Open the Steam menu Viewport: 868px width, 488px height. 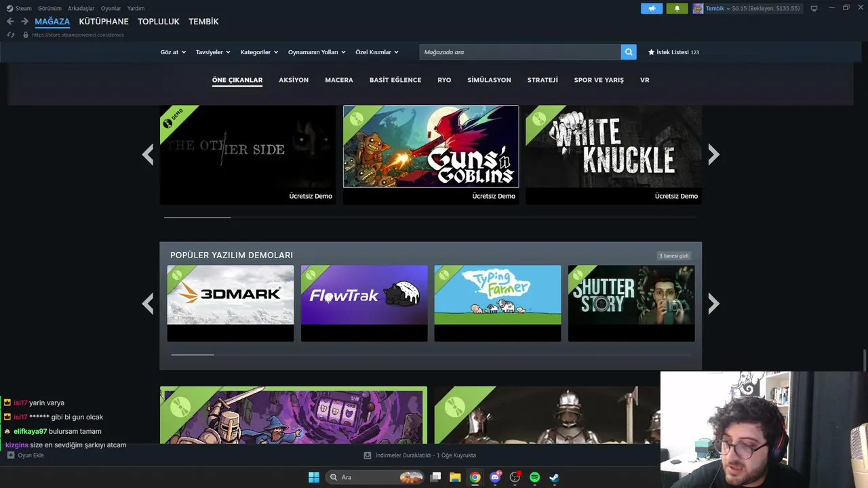click(24, 8)
